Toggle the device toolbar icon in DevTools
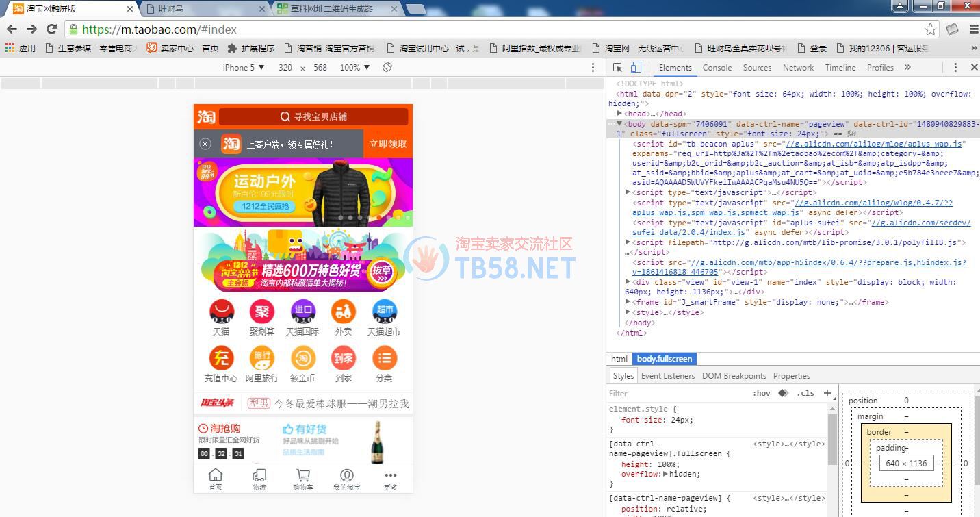 pos(636,67)
